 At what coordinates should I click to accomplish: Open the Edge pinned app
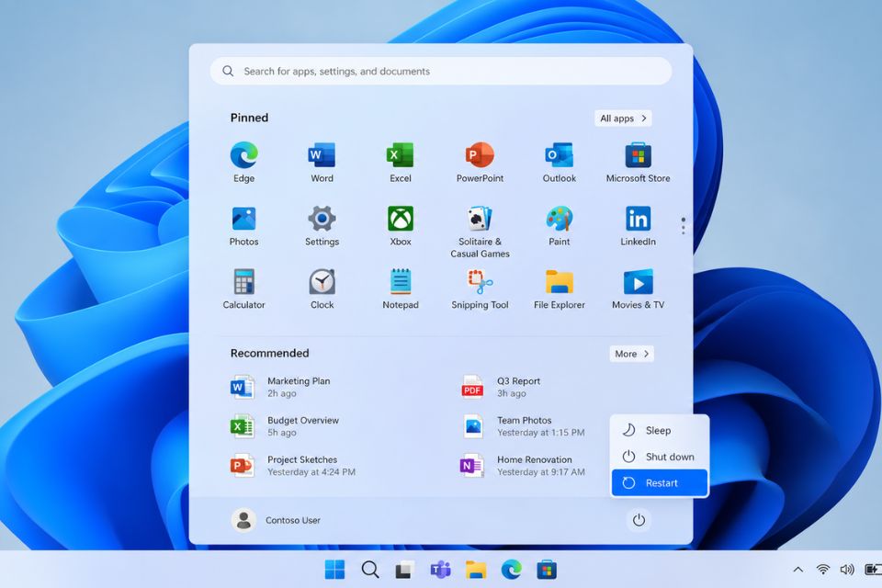pyautogui.click(x=243, y=162)
